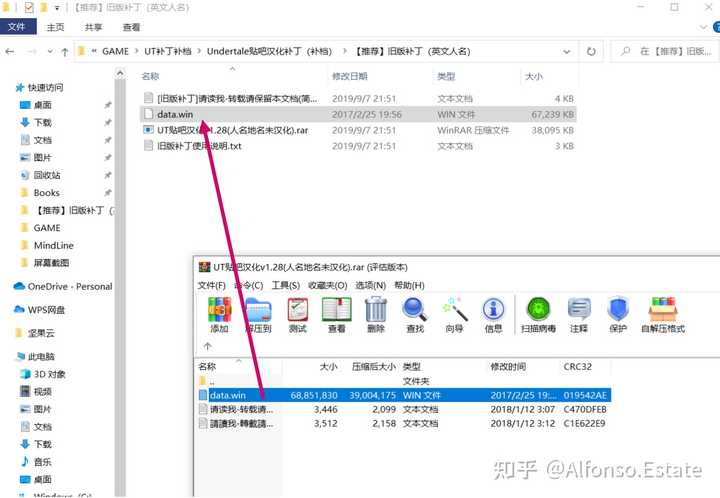Open GAME folder in sidebar

pyautogui.click(x=40, y=228)
